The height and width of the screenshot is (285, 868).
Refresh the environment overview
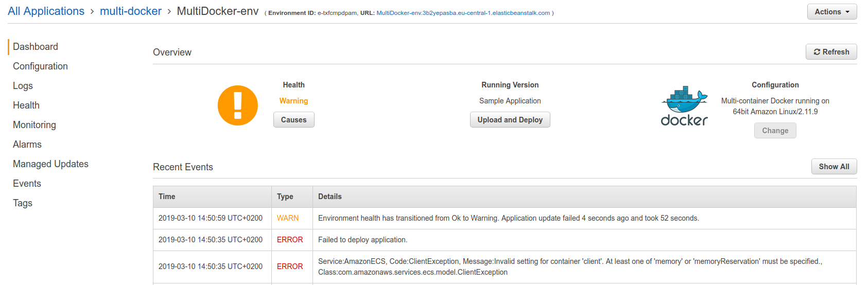point(831,52)
